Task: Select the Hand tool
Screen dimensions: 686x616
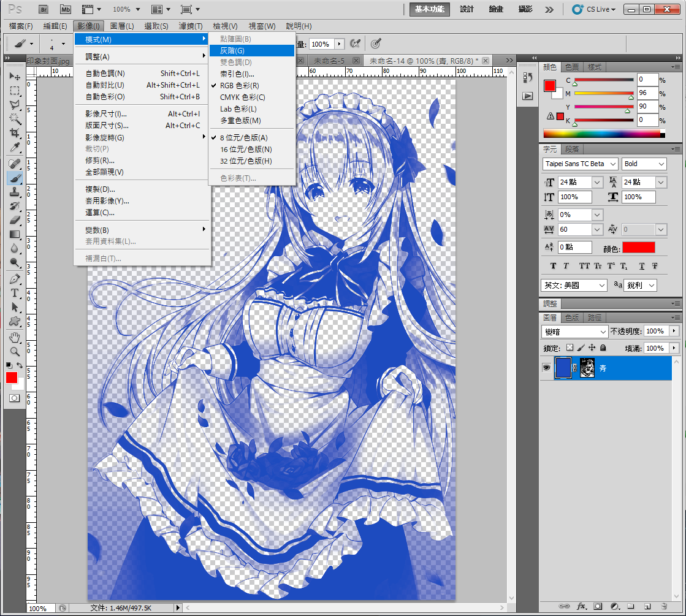Action: click(x=15, y=337)
